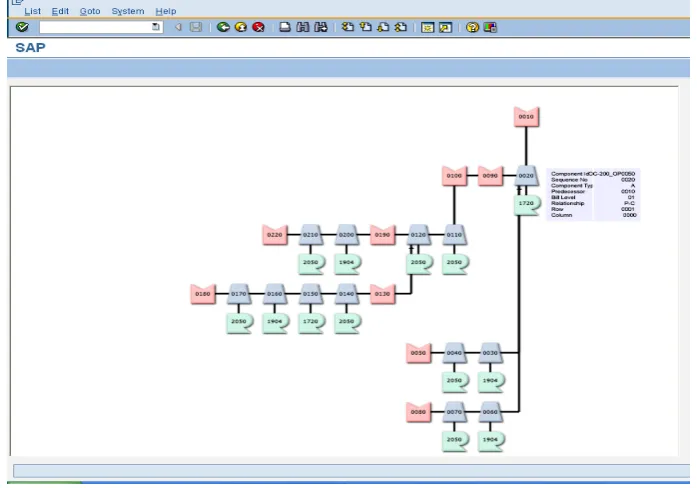This screenshot has height=488, width=697.
Task: Click green node 1720 below 0150
Action: [311, 323]
